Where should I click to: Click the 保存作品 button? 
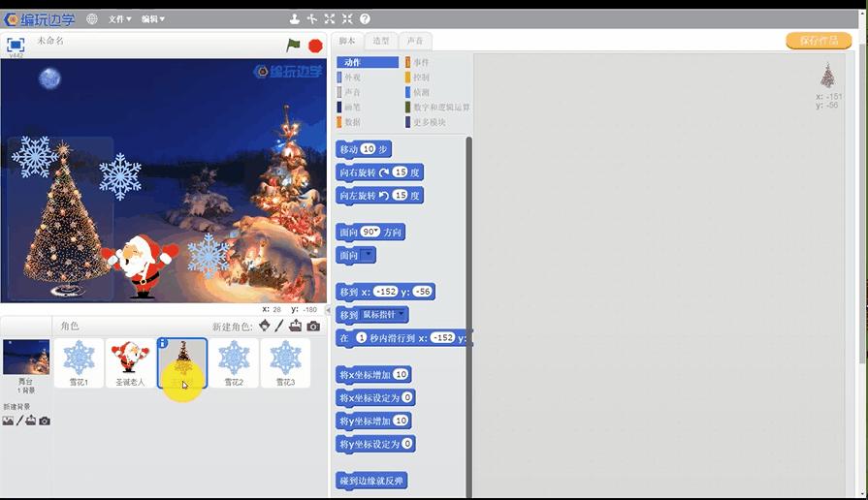pyautogui.click(x=819, y=41)
